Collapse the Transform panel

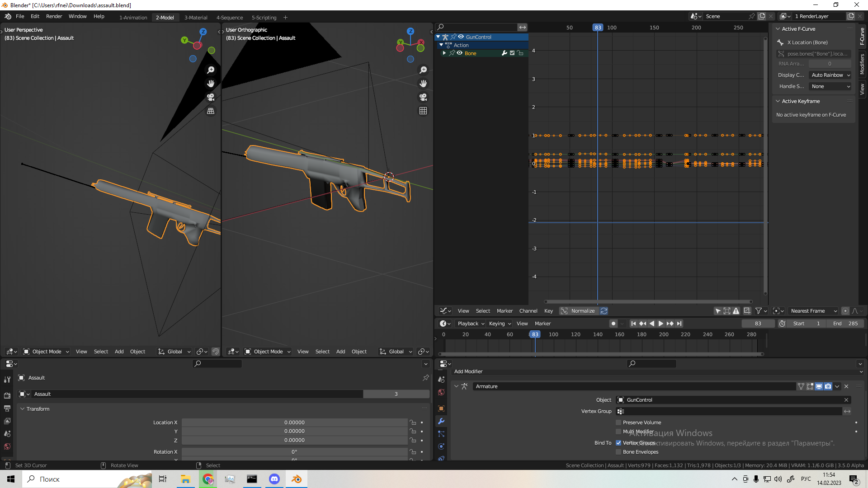point(22,409)
